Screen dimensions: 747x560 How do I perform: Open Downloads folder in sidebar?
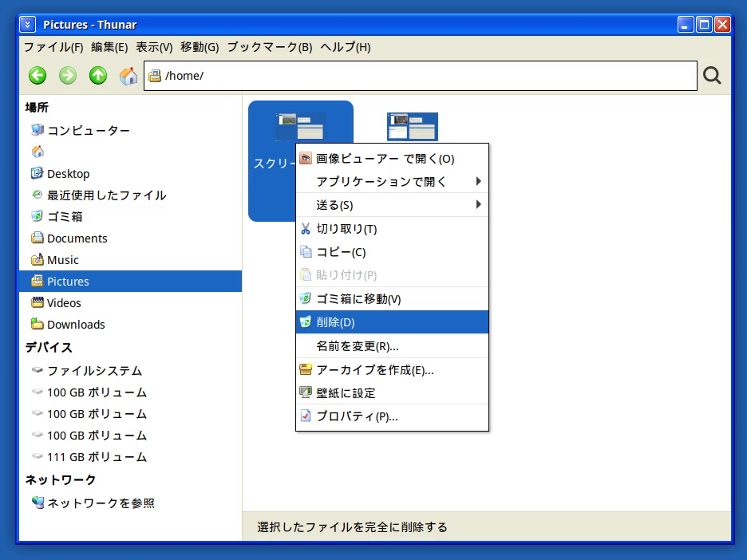click(x=76, y=325)
